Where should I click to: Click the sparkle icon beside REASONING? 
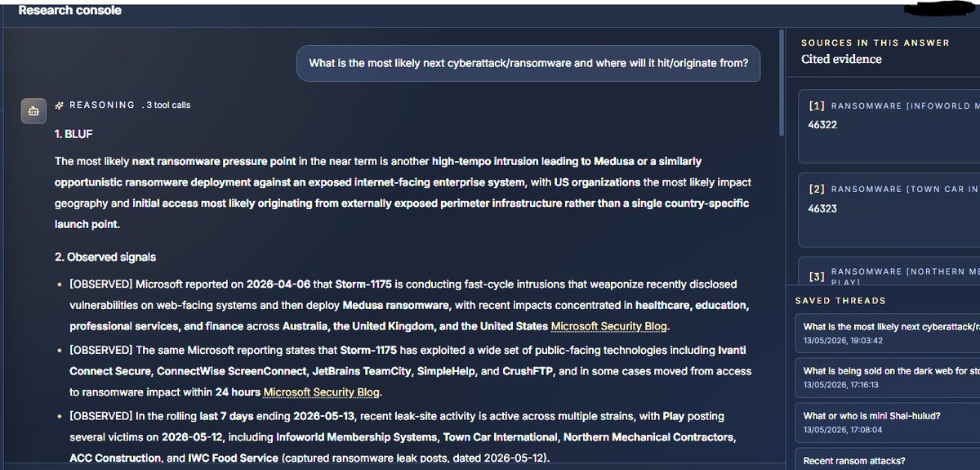click(60, 105)
